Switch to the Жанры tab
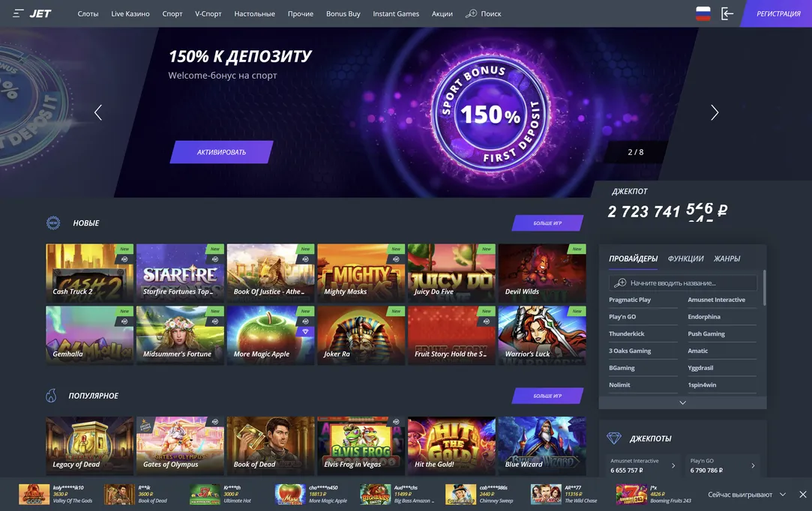812x511 pixels. point(727,258)
